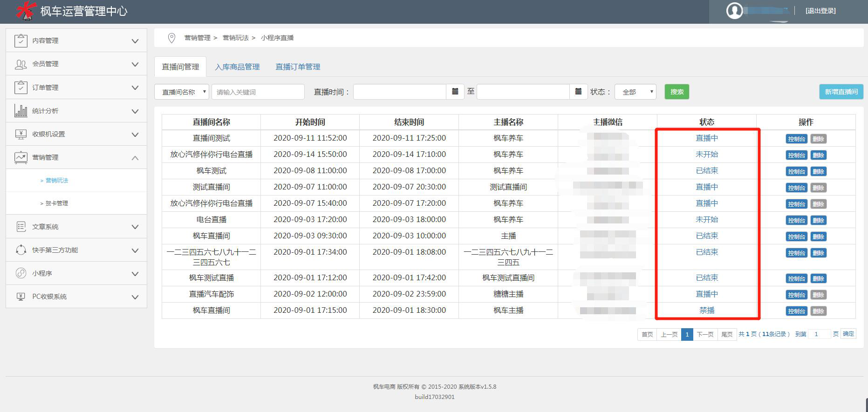The height and width of the screenshot is (412, 868).
Task: Expand the 订单管理 menu chevron
Action: click(135, 88)
